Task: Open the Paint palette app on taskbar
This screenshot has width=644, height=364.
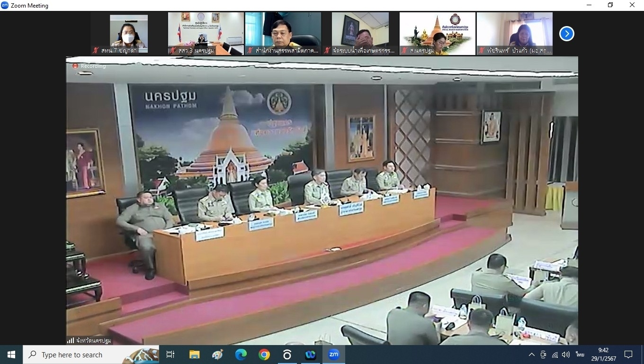Action: pos(217,355)
